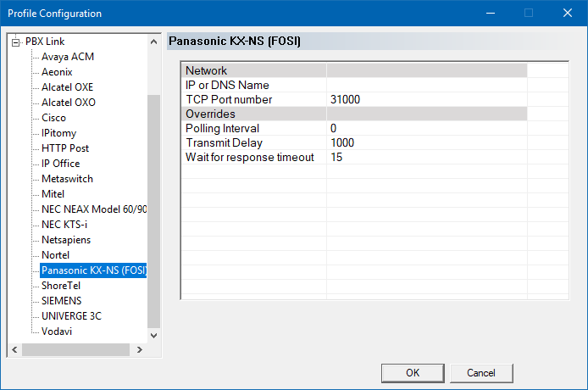Select IPitomy tree item
This screenshot has width=588, height=390.
click(58, 133)
